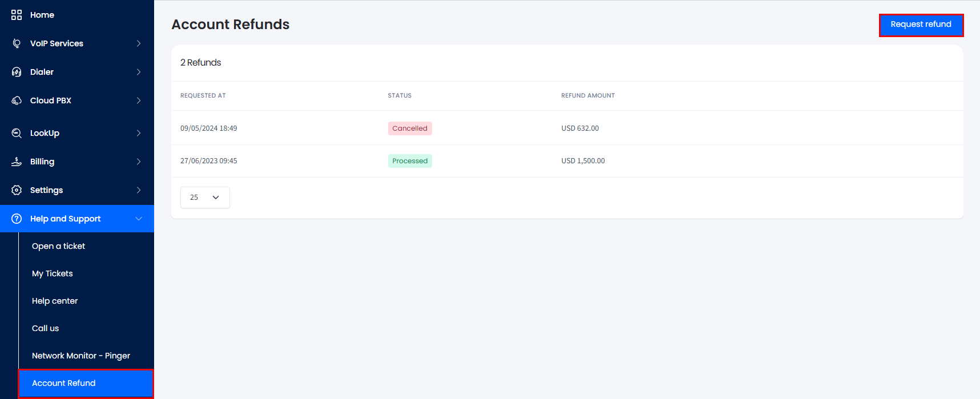
Task: Go to Home in sidebar
Action: coord(42,15)
